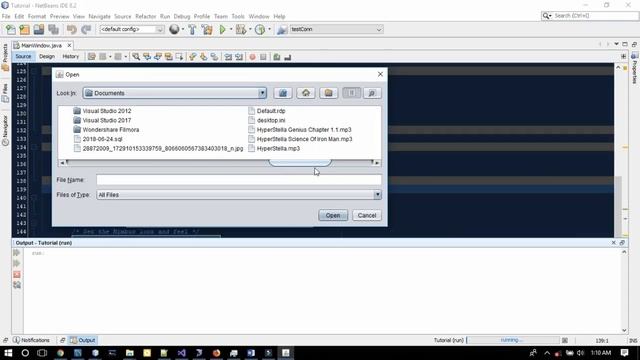Select the file 2018-06-24.sql

98,139
